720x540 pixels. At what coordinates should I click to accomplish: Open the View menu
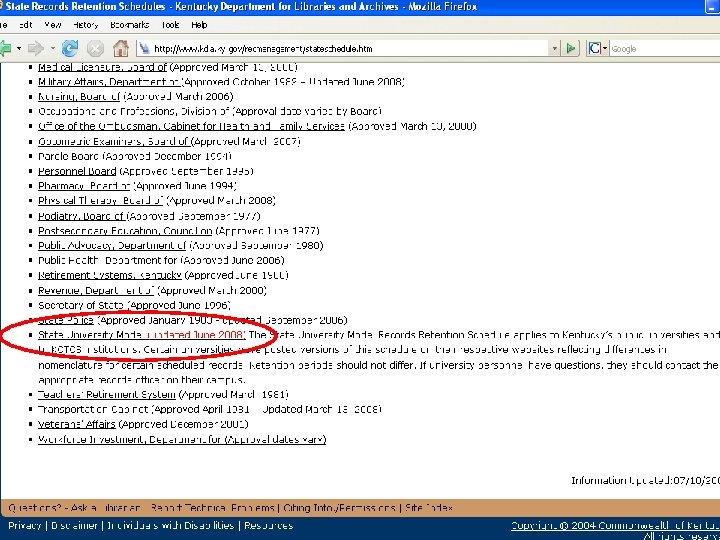(x=53, y=25)
